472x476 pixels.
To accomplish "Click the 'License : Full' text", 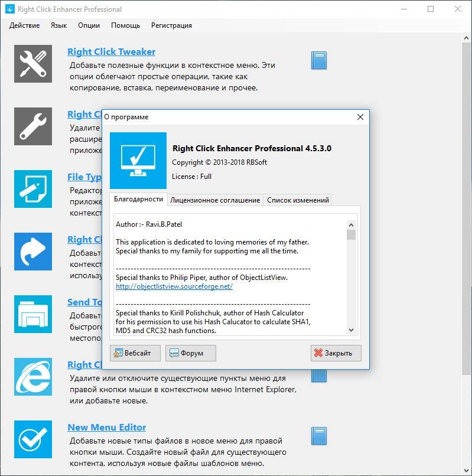I will click(x=191, y=177).
